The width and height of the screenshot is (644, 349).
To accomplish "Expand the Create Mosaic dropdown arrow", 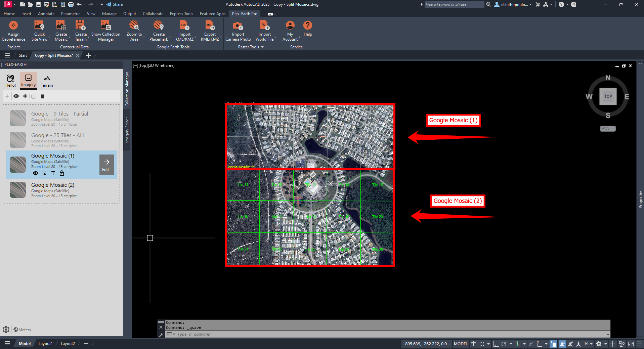I will [70, 37].
